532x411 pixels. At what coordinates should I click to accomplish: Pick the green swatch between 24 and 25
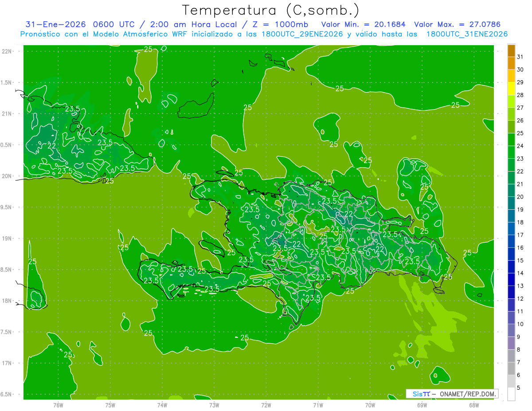point(511,140)
